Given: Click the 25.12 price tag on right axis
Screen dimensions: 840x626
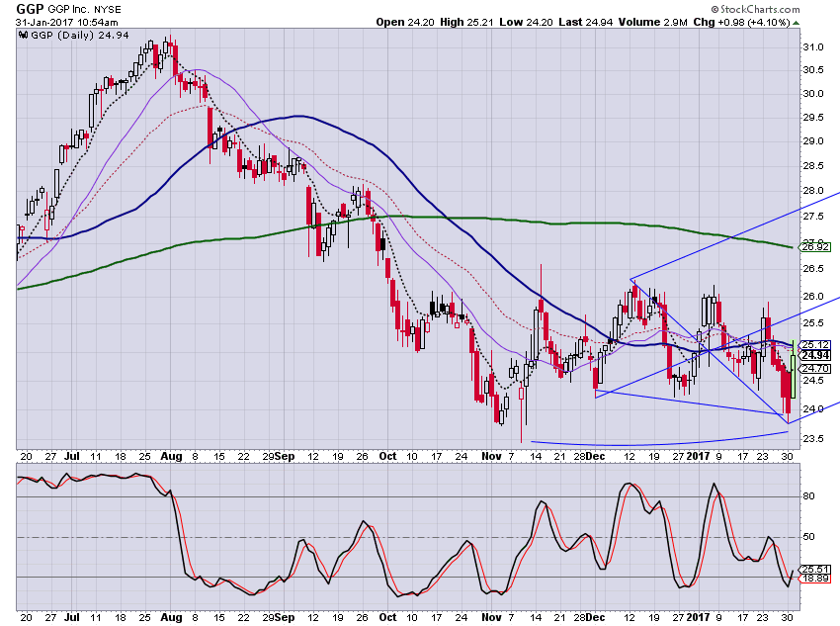Looking at the screenshot, I should coord(815,344).
